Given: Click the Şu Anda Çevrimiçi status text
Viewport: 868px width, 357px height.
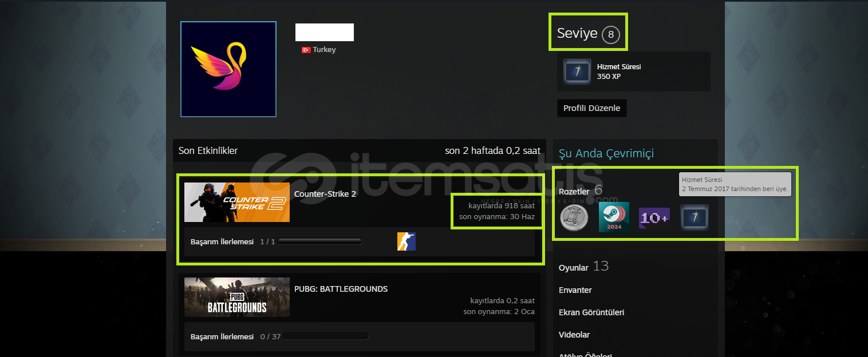Looking at the screenshot, I should [x=606, y=153].
